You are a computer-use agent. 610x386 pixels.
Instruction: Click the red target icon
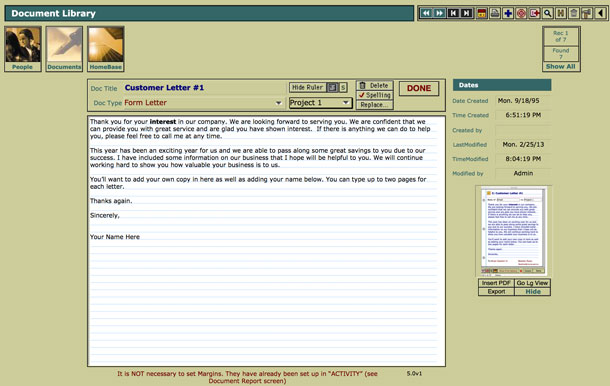tap(521, 14)
